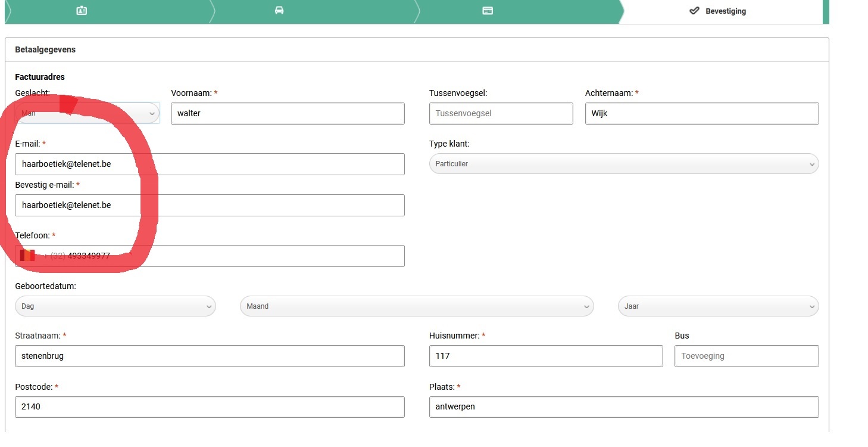The height and width of the screenshot is (447, 868).
Task: Expand the Maand dropdown
Action: click(x=416, y=306)
